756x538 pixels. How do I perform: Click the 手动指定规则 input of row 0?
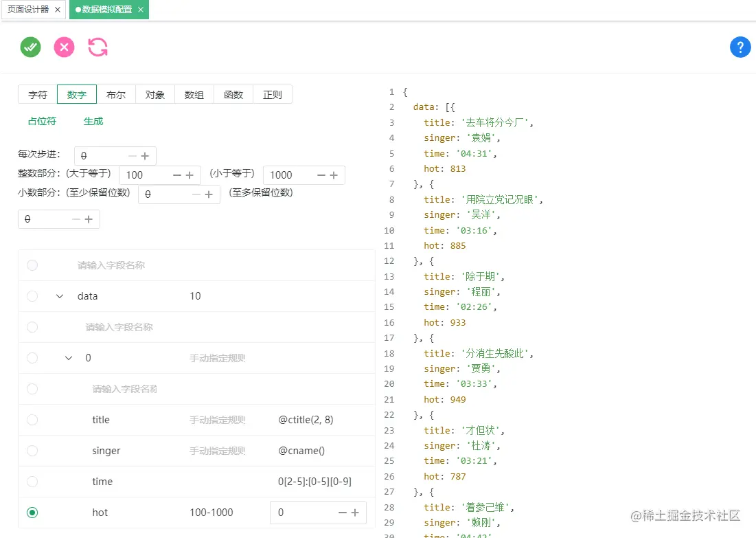pos(218,358)
